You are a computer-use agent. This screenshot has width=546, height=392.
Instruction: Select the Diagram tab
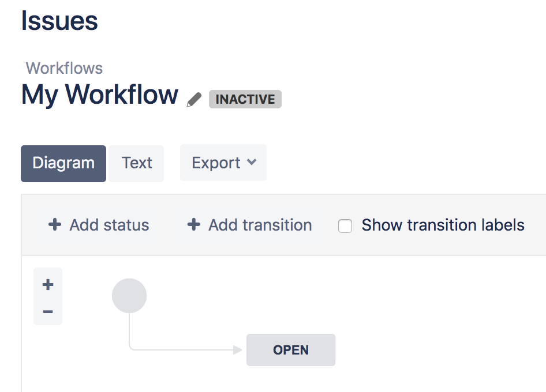63,163
